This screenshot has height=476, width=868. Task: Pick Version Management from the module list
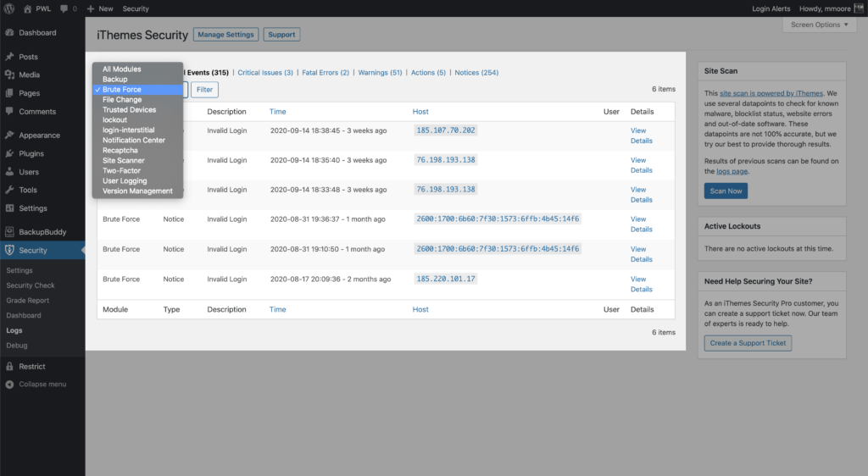coord(137,191)
